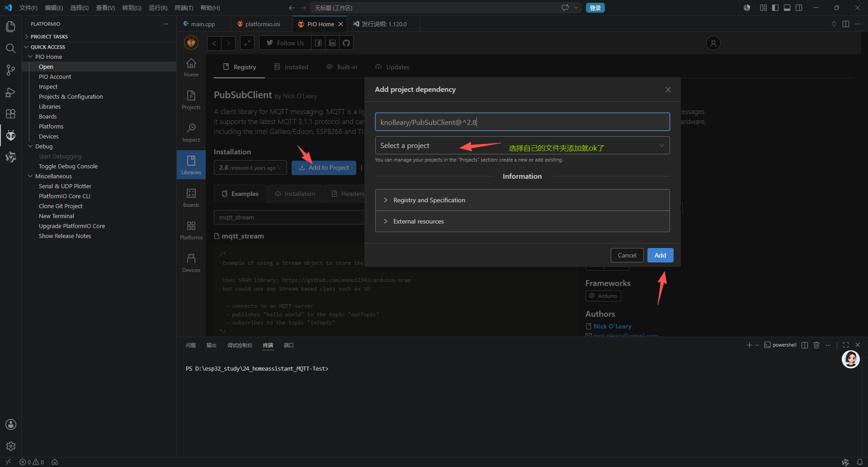The height and width of the screenshot is (467, 868).
Task: Maximize the terminal panel size
Action: pyautogui.click(x=846, y=345)
